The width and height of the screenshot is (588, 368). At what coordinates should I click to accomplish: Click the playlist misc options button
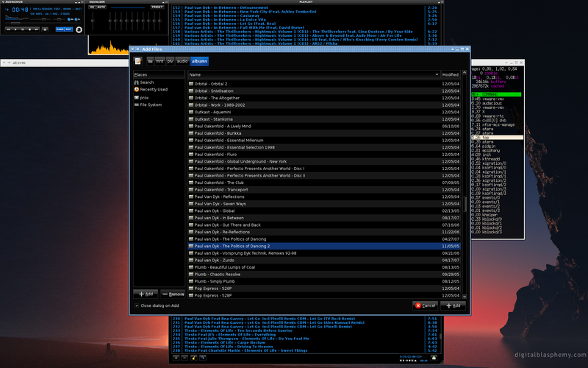[x=203, y=358]
